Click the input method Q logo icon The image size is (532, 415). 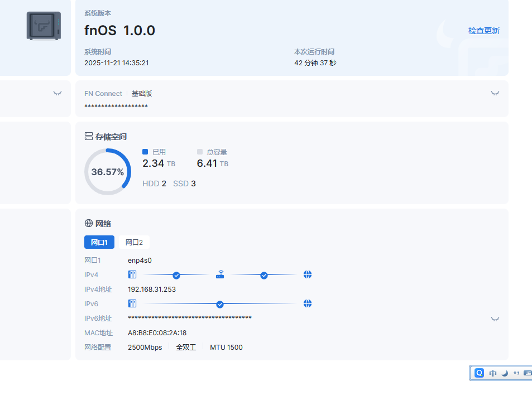point(479,373)
